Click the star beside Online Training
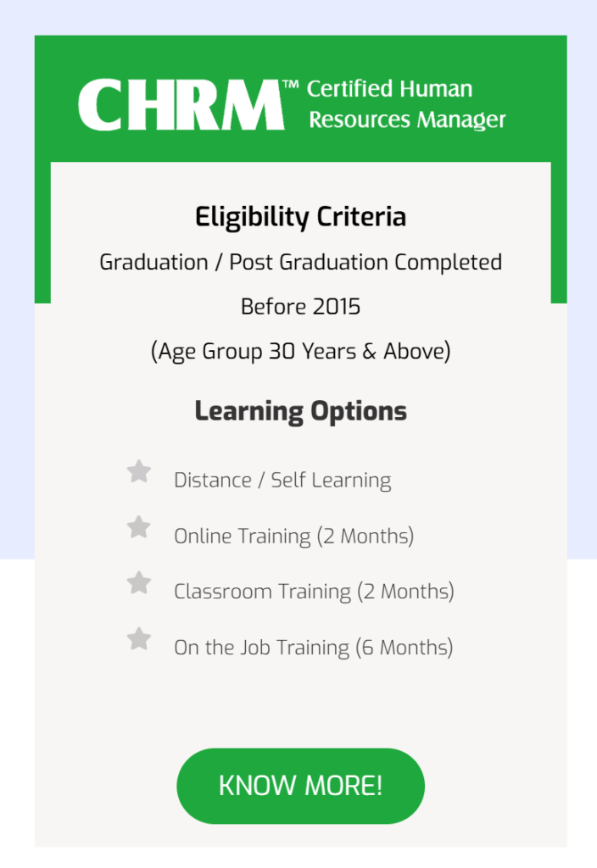Image resolution: width=597 pixels, height=868 pixels. point(138,528)
